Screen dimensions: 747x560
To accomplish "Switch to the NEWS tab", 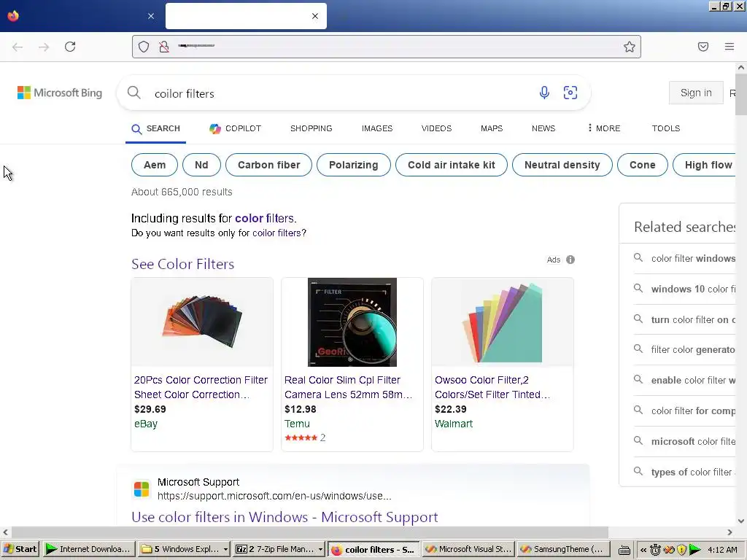I will [x=543, y=128].
